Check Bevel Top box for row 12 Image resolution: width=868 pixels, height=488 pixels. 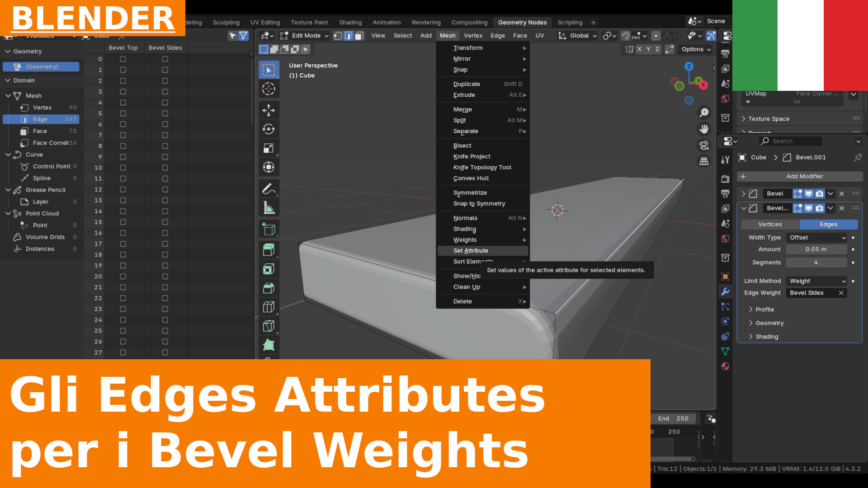[123, 189]
